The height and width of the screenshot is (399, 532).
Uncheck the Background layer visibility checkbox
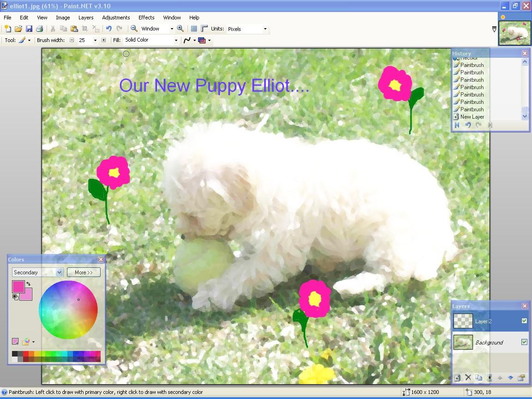click(x=524, y=342)
